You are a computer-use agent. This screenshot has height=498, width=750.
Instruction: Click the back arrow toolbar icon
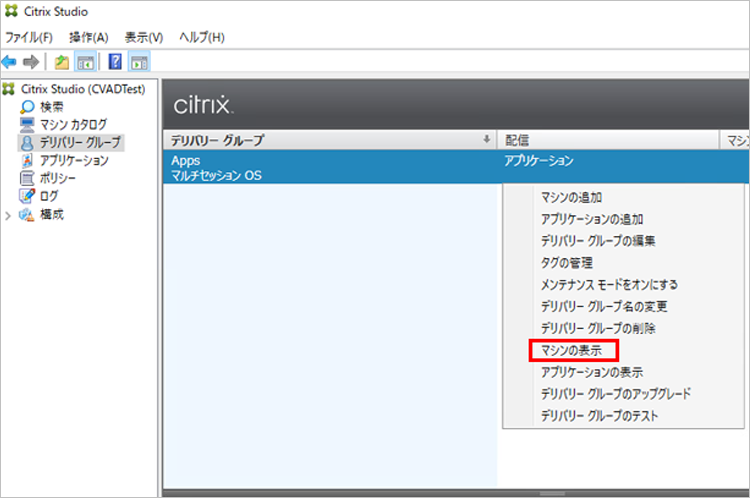(x=10, y=62)
